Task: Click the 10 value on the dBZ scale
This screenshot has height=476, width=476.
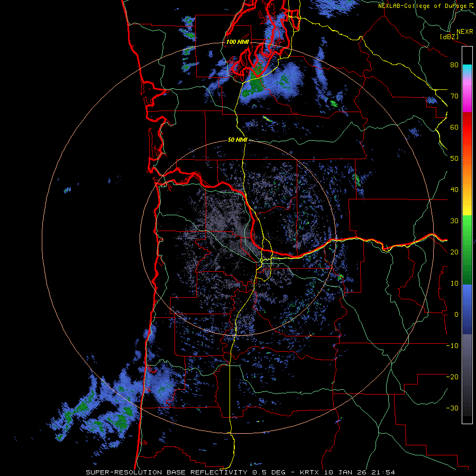Action: (454, 283)
